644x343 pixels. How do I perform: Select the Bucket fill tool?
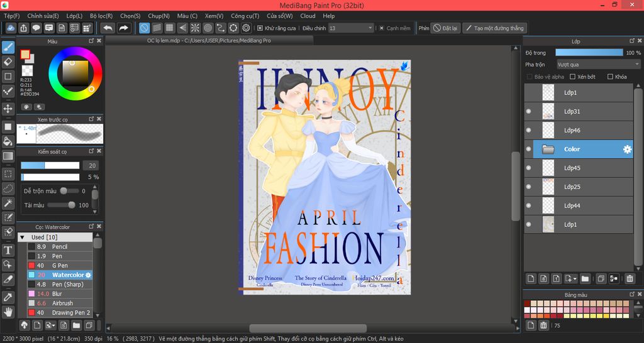[8, 141]
